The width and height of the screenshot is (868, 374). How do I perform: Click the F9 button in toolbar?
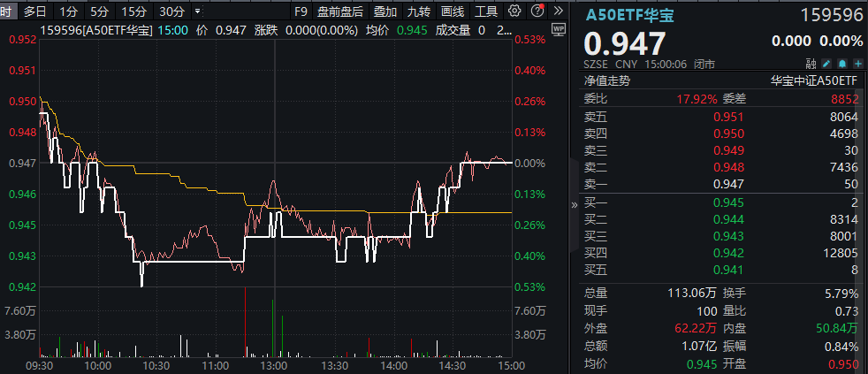301,11
